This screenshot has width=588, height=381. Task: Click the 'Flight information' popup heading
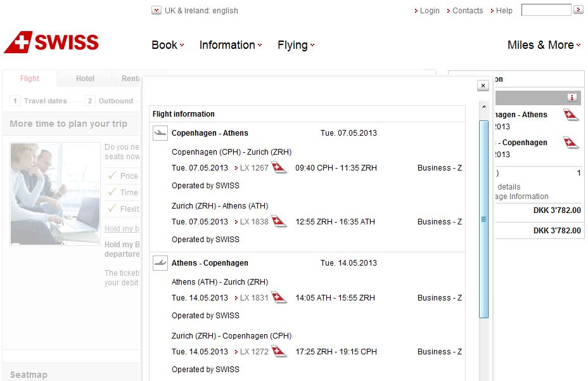point(184,113)
